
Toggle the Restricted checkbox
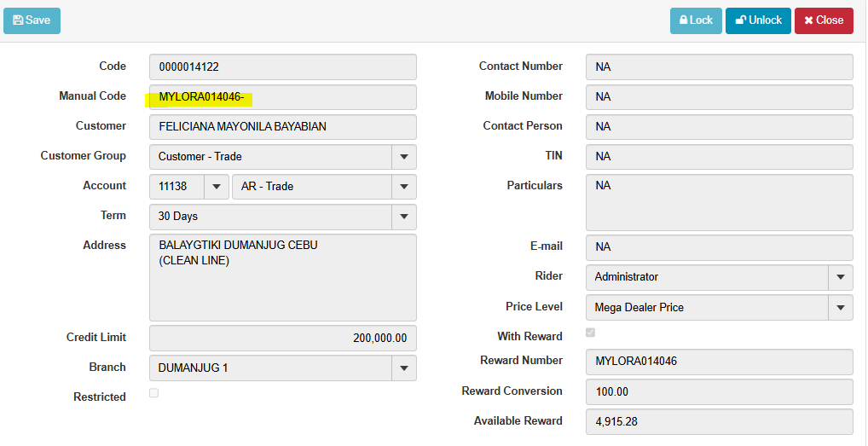click(x=153, y=393)
